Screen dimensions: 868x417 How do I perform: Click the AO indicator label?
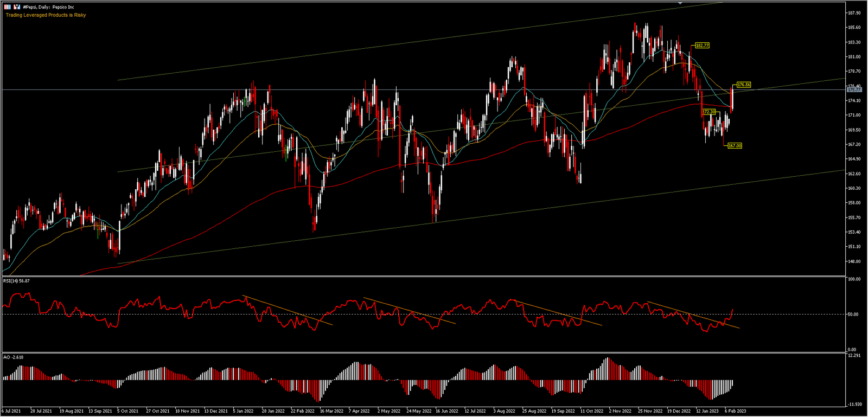point(13,357)
